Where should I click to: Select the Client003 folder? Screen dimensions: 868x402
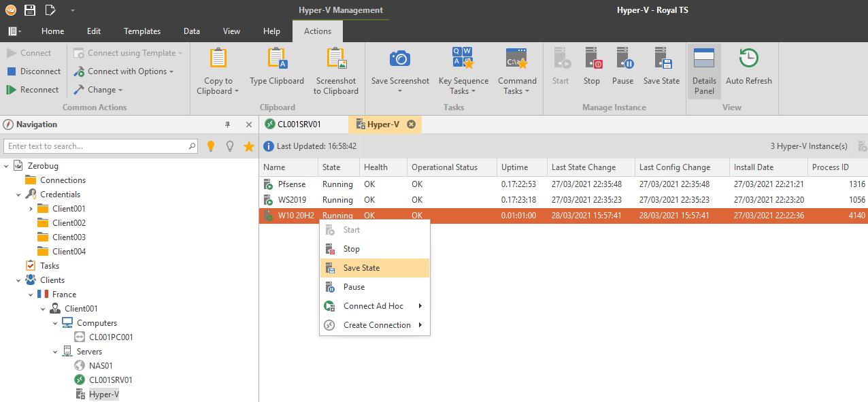69,237
